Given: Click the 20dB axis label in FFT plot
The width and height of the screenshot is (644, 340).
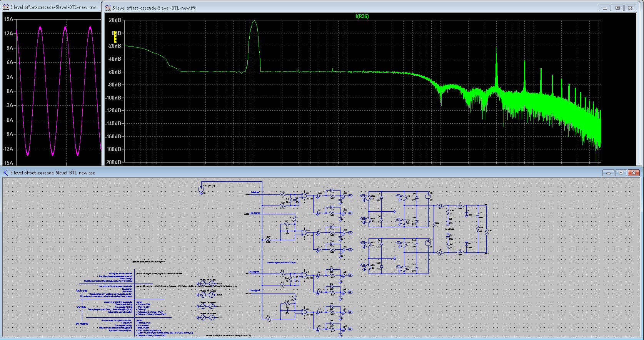Looking at the screenshot, I should click(115, 20).
